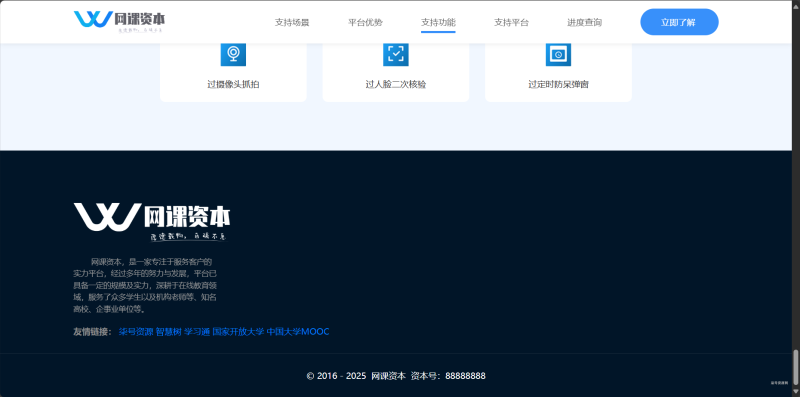Click the company description paragraph in footer
Image resolution: width=800 pixels, height=397 pixels.
(145, 285)
